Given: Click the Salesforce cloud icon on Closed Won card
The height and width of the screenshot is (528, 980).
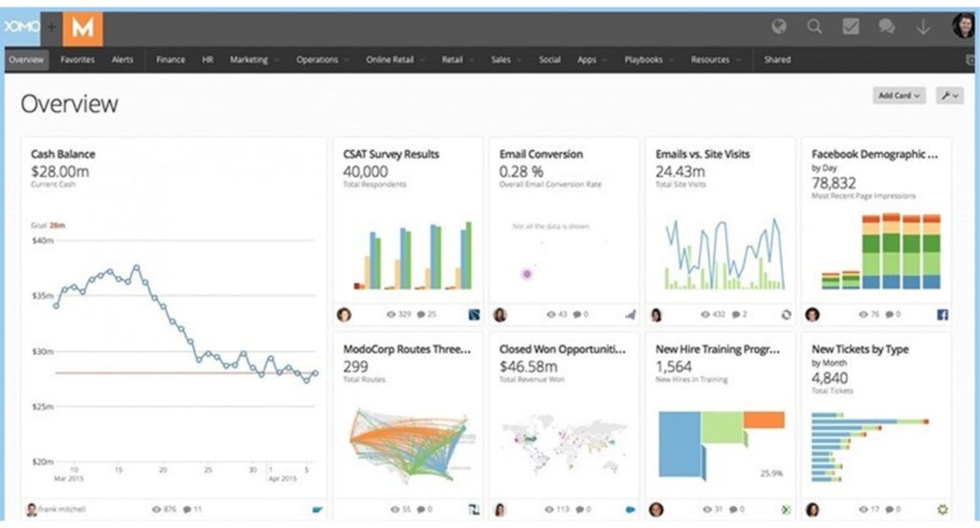Looking at the screenshot, I should 631,510.
